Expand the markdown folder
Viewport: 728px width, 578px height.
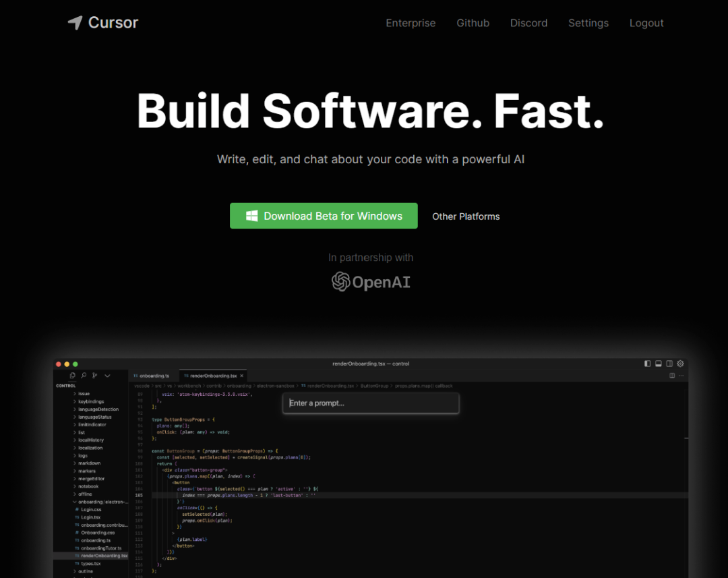point(87,463)
